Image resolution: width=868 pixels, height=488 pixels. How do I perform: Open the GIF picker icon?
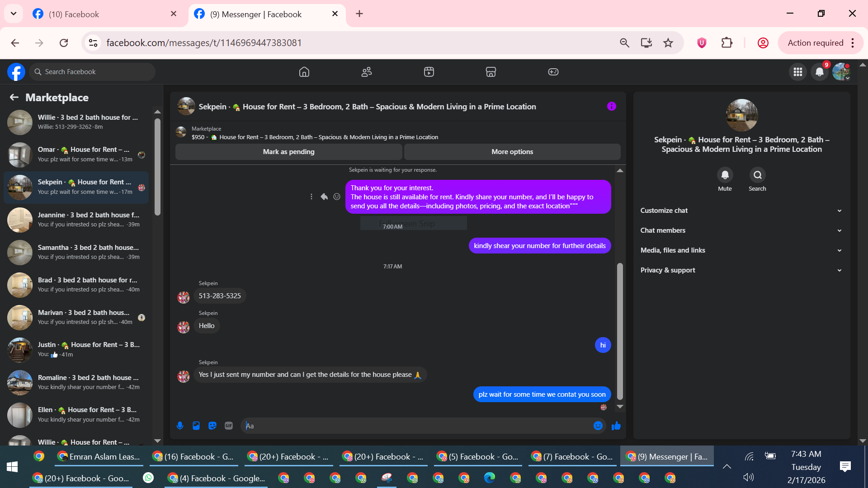229,426
